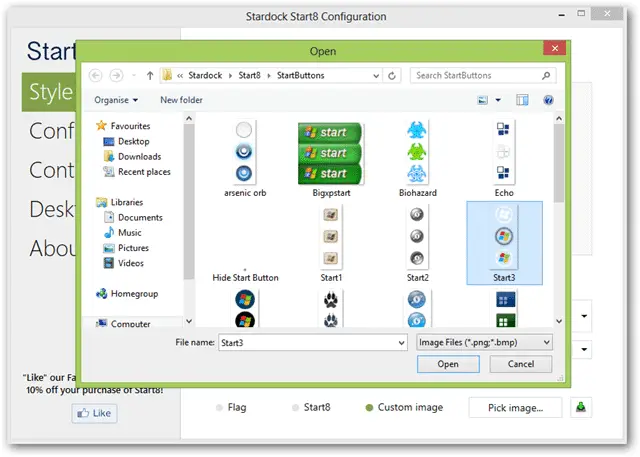Click Pick image in Start8 window
640x457 pixels.
point(516,408)
